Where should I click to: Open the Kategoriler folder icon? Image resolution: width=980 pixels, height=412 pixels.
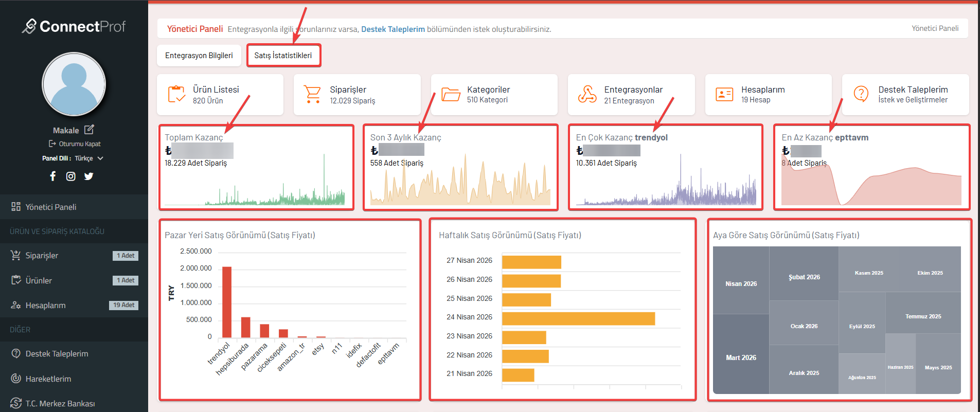pyautogui.click(x=451, y=95)
